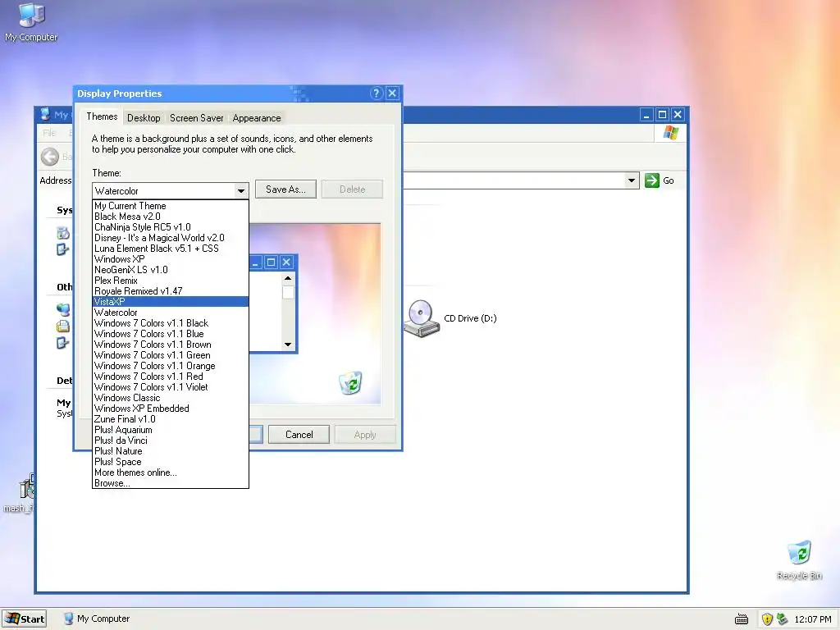The height and width of the screenshot is (630, 840).
Task: Select the Windows XP theme entry
Action: click(171, 259)
